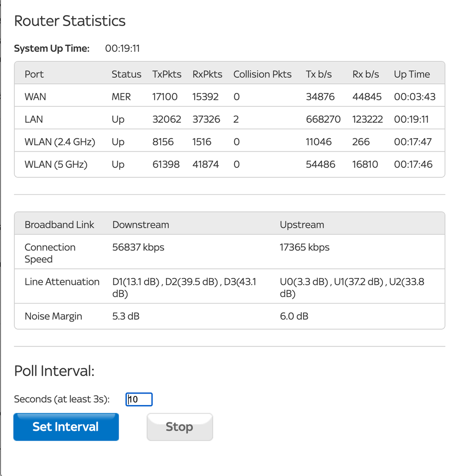Screen dimensions: 464x476
Task: Click the Set Interval button
Action: 66,427
